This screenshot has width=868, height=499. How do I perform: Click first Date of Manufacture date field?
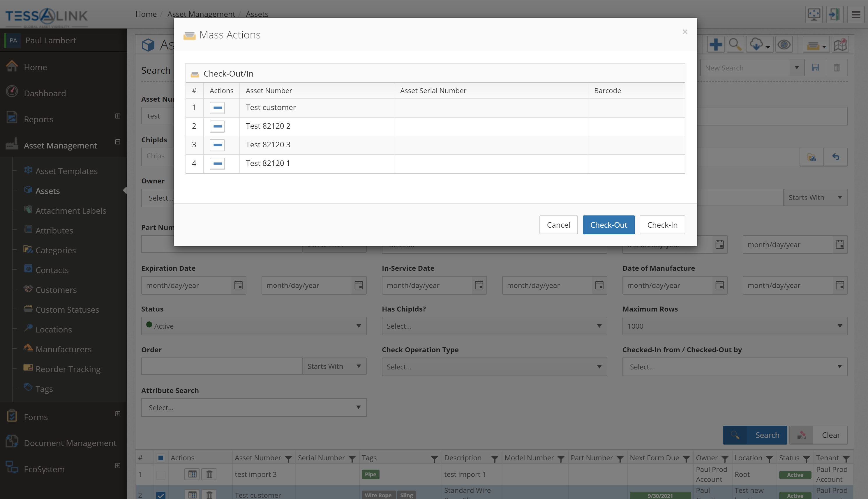tap(667, 285)
